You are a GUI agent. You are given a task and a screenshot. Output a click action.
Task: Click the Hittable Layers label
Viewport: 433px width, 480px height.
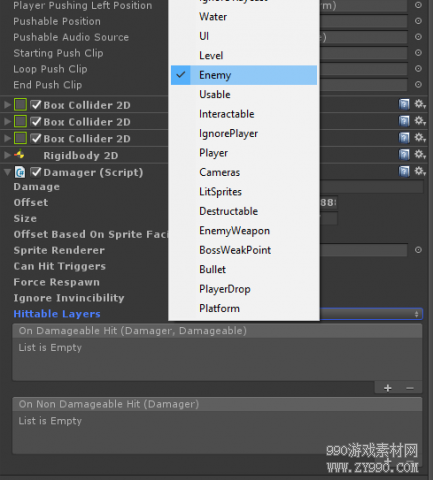coord(57,314)
